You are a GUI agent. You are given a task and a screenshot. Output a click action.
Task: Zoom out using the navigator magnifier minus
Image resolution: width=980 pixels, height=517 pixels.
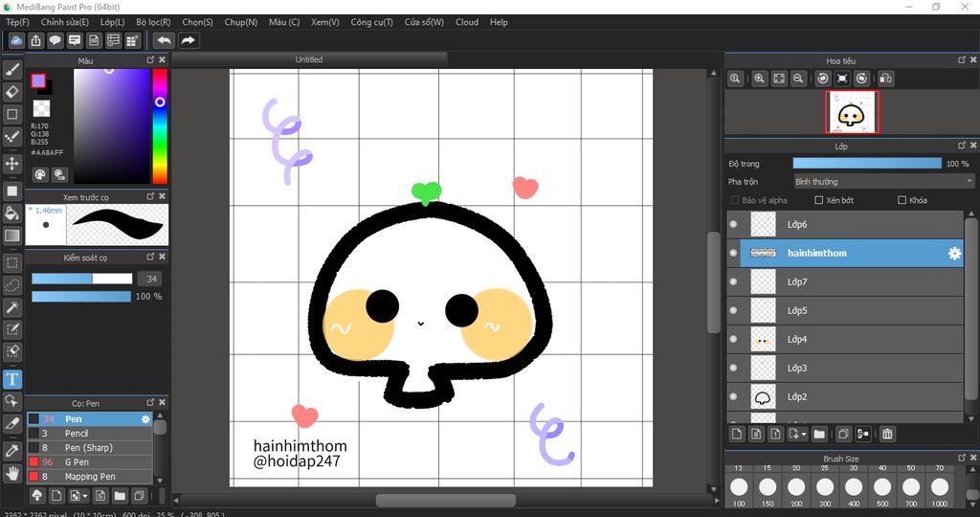coord(798,79)
